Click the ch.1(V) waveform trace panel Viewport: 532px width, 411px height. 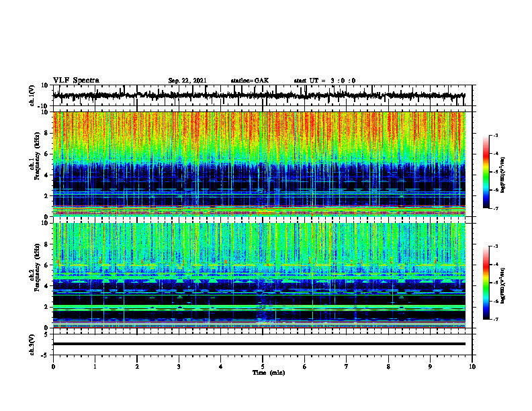263,95
